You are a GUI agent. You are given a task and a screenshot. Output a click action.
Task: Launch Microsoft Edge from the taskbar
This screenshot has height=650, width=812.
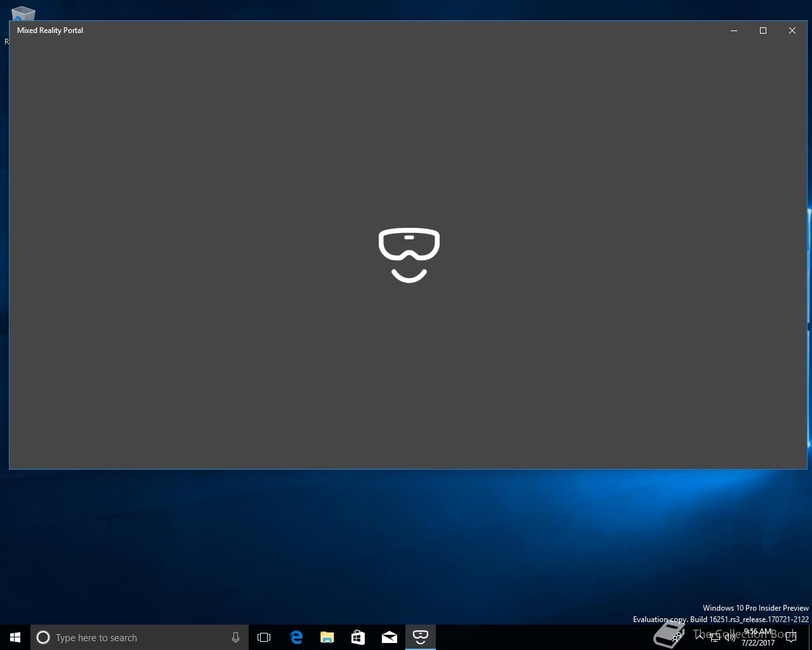[296, 637]
